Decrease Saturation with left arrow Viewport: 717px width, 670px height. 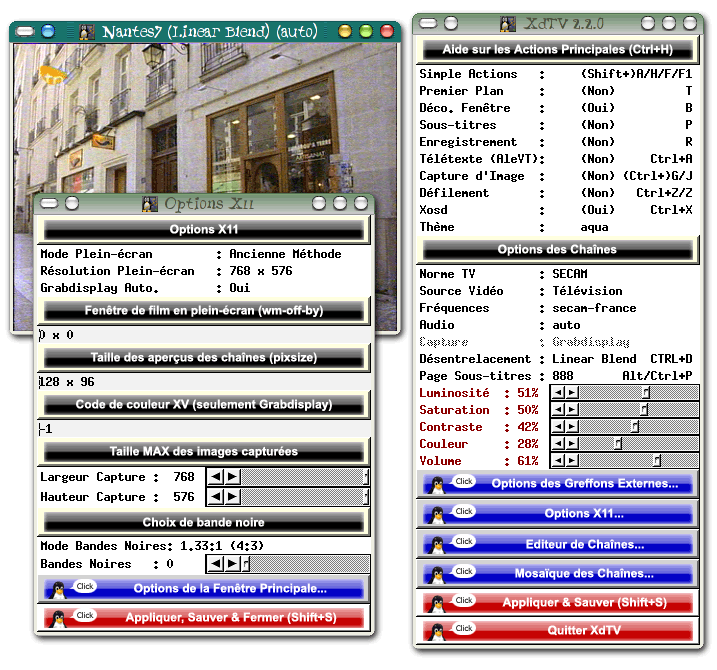pos(559,409)
